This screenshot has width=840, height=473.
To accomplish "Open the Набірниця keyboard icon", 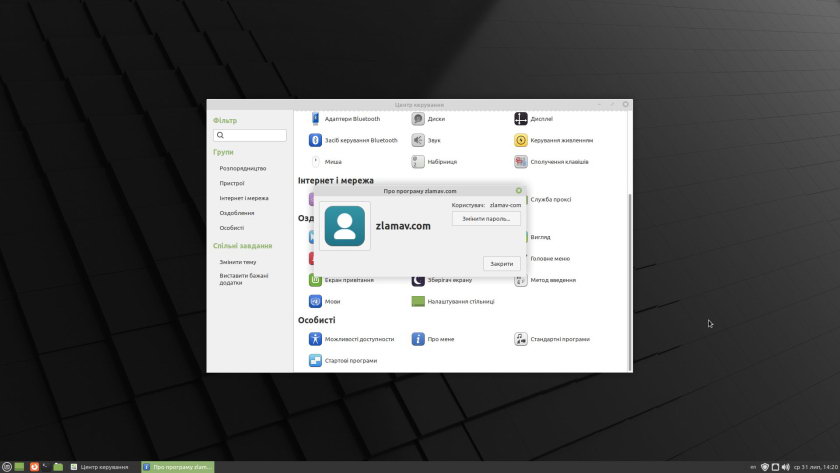I will tap(418, 161).
